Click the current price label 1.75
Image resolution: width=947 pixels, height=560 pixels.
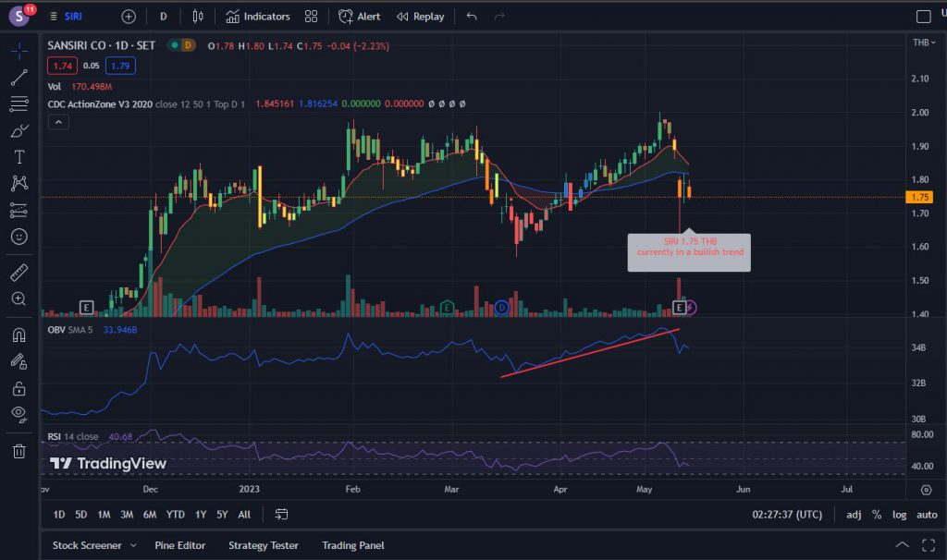[920, 198]
